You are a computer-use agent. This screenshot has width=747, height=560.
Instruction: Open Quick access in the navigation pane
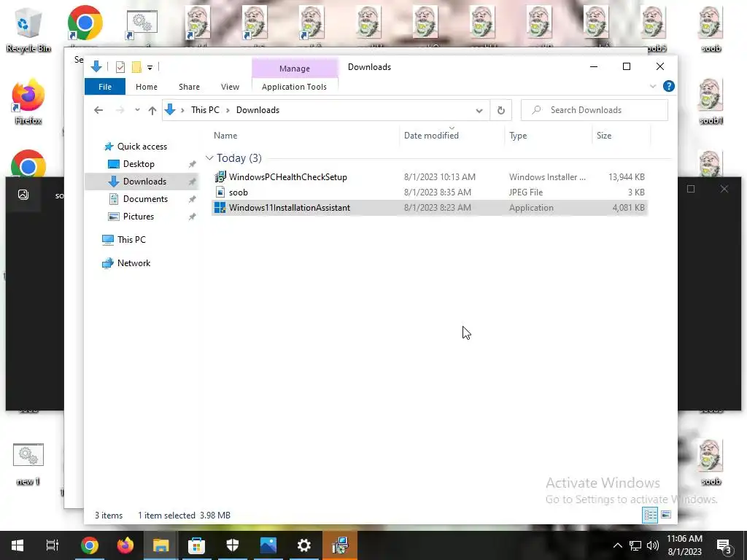click(142, 147)
